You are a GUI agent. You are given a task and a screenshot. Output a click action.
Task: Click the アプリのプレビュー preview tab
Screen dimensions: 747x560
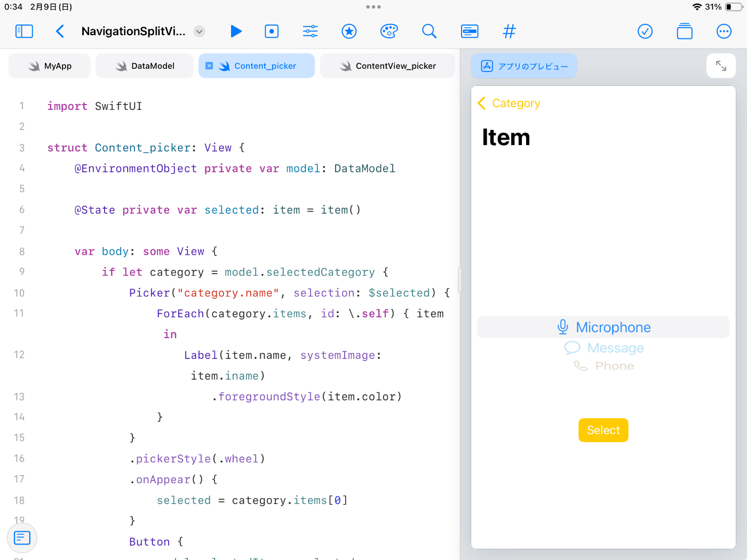click(524, 66)
